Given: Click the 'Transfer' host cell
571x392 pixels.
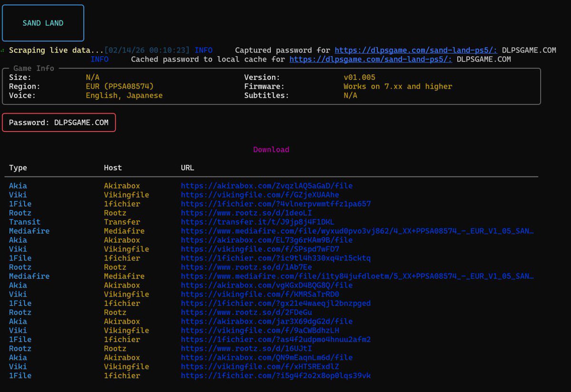Looking at the screenshot, I should click(x=122, y=222).
